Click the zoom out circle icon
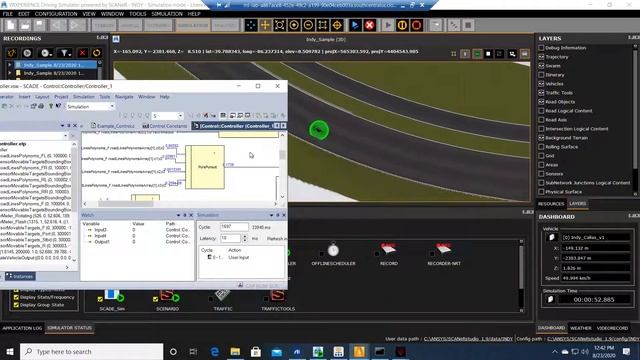This screenshot has height=360, width=640. [x=308, y=25]
